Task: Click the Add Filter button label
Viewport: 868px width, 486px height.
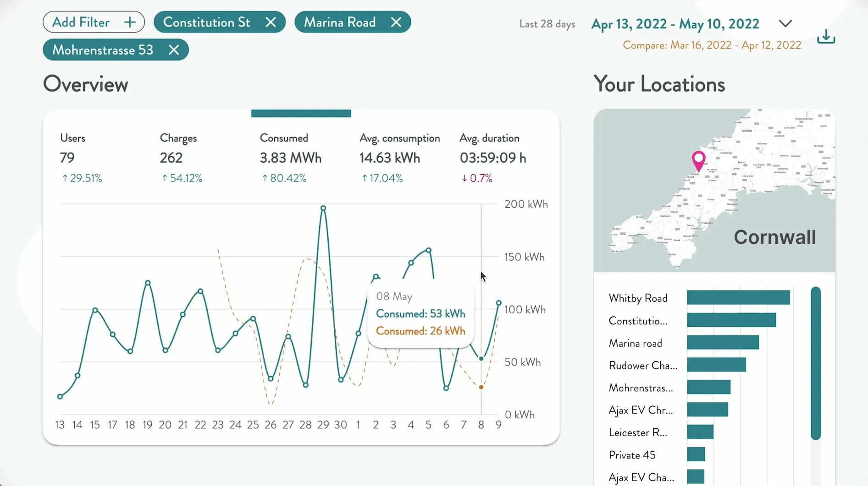Action: [81, 22]
